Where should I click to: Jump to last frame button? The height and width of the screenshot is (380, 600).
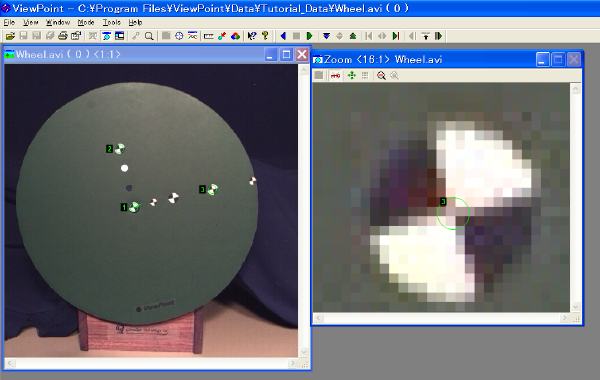(396, 36)
